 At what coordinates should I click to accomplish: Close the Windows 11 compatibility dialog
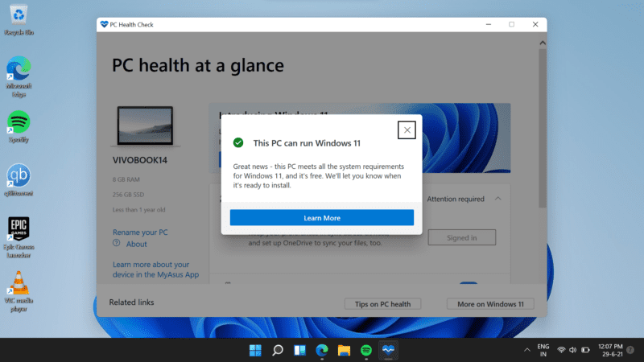(x=407, y=130)
